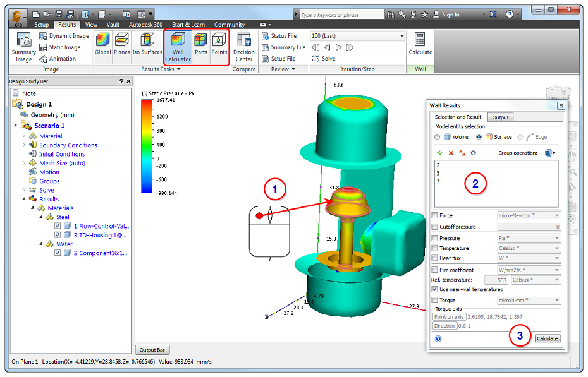The image size is (588, 377).
Task: Select the Parts results task
Action: coord(200,44)
